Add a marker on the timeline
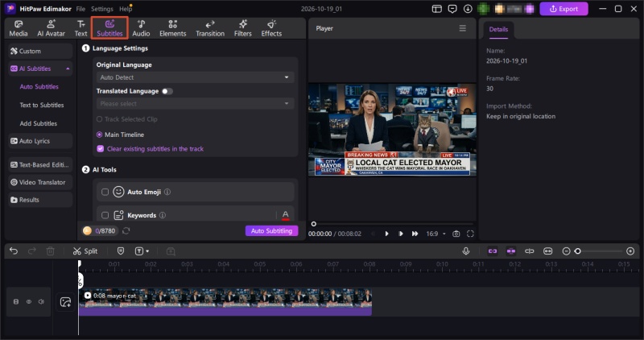Screen dimensions: 644x340 pyautogui.click(x=121, y=251)
